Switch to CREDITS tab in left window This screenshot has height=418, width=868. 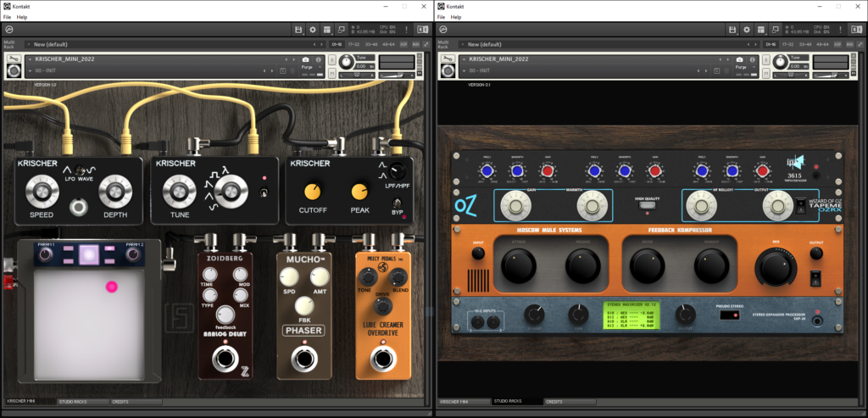point(136,401)
